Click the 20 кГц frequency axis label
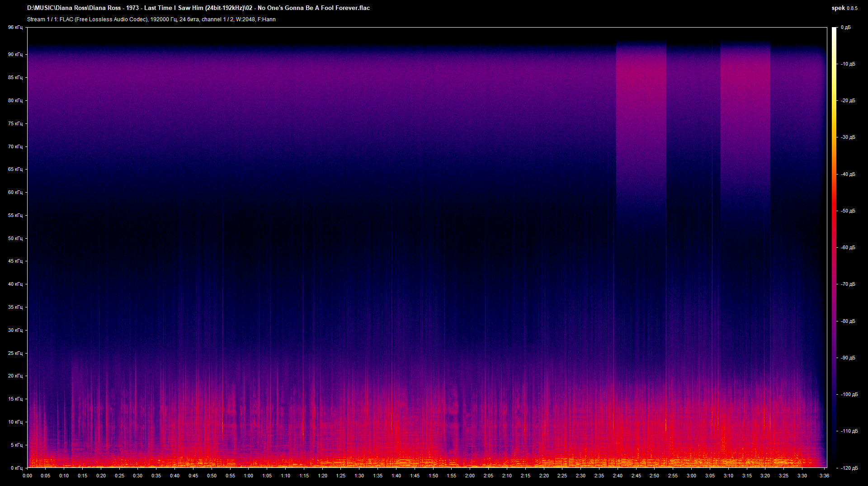The width and height of the screenshot is (868, 486). (x=15, y=376)
